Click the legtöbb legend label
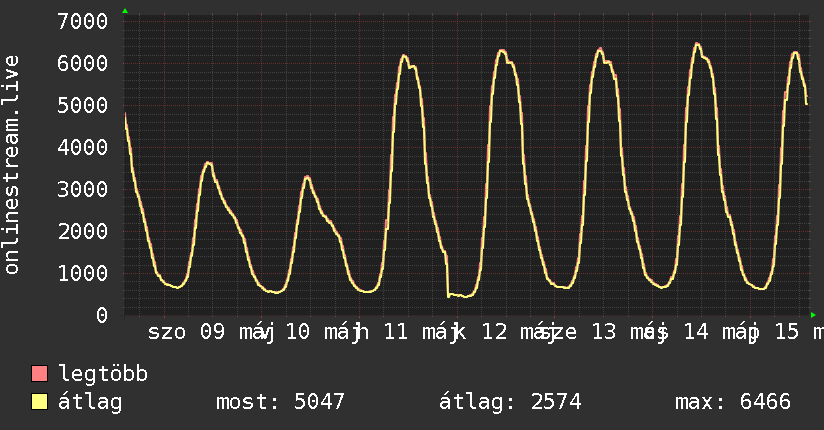 pos(103,374)
